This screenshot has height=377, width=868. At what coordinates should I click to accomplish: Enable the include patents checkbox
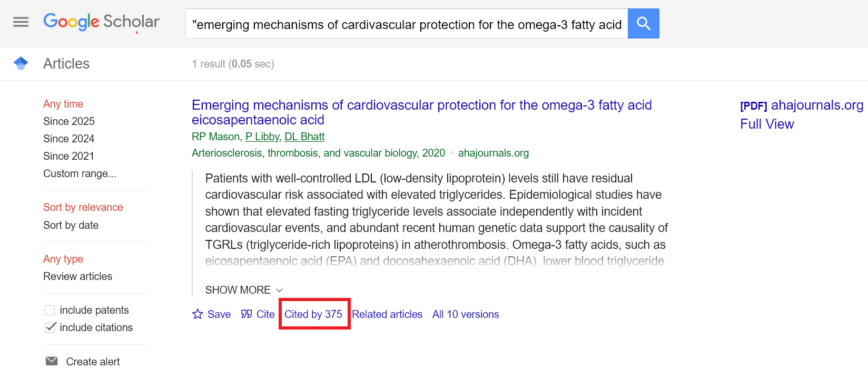50,310
